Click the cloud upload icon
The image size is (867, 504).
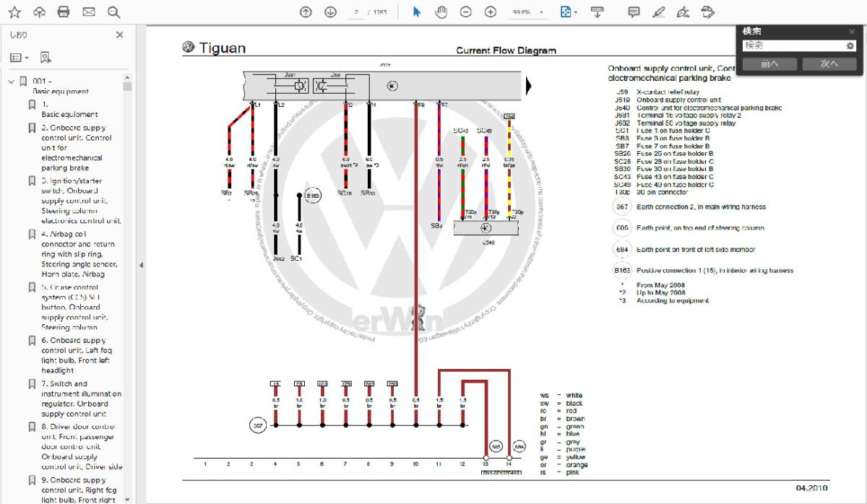(39, 12)
